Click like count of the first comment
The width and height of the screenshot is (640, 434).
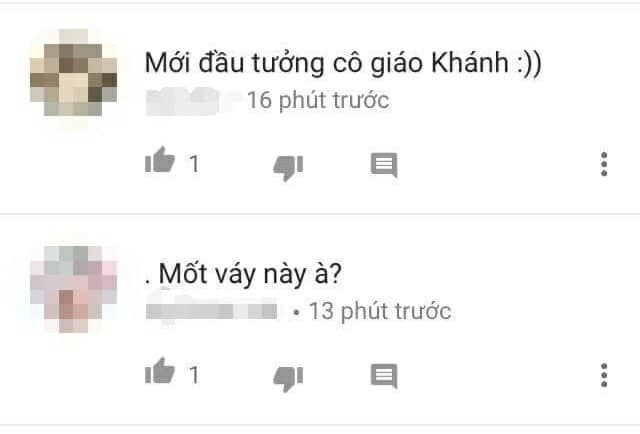194,164
